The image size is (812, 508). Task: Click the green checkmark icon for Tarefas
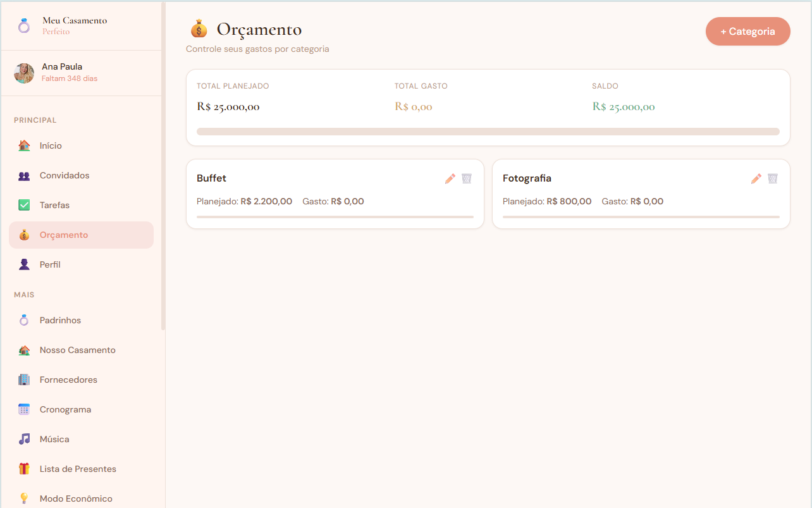[24, 205]
